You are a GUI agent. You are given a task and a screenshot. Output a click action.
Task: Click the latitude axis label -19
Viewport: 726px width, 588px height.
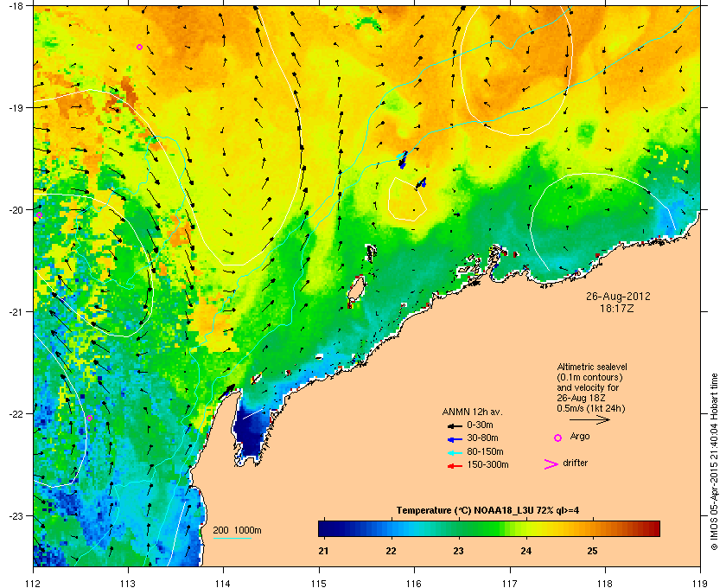(16, 107)
